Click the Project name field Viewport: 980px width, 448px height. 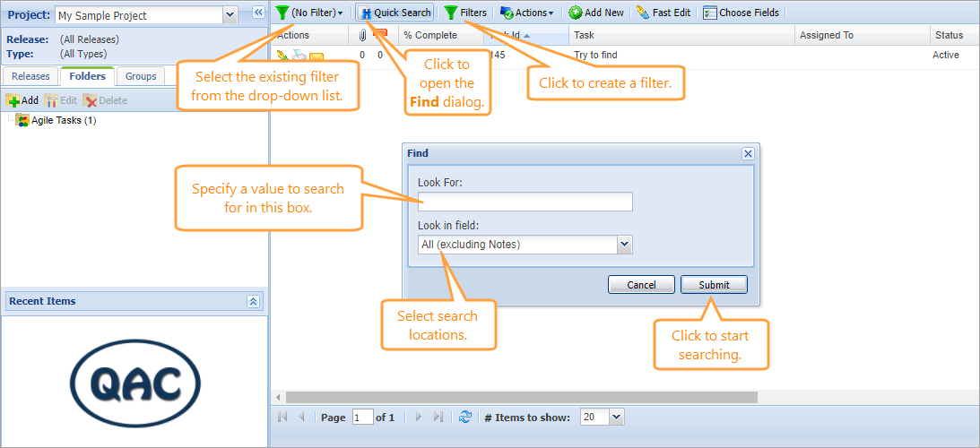139,15
